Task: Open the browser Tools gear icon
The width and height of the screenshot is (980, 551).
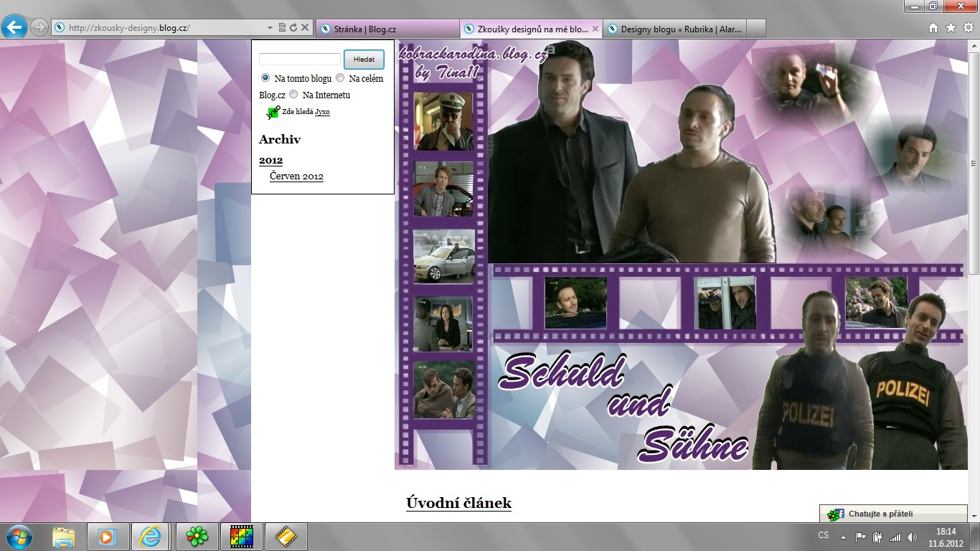Action: [968, 28]
